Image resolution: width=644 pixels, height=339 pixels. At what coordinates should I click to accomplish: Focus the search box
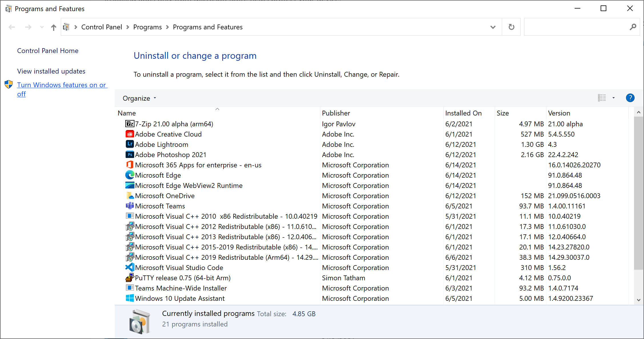pyautogui.click(x=577, y=27)
